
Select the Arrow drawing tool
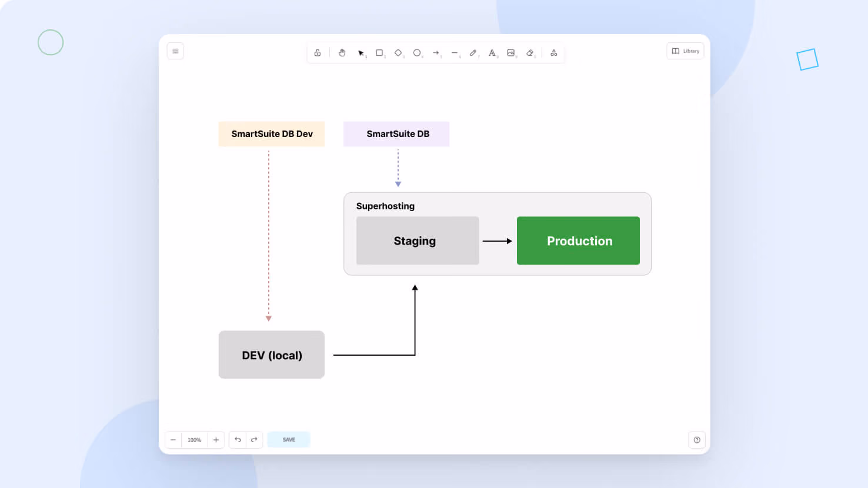436,53
